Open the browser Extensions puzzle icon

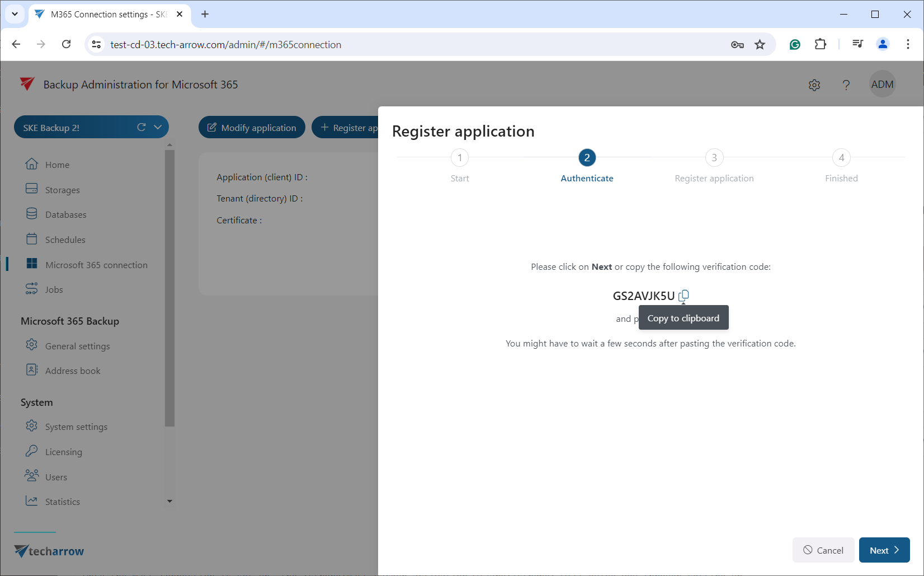coord(821,44)
